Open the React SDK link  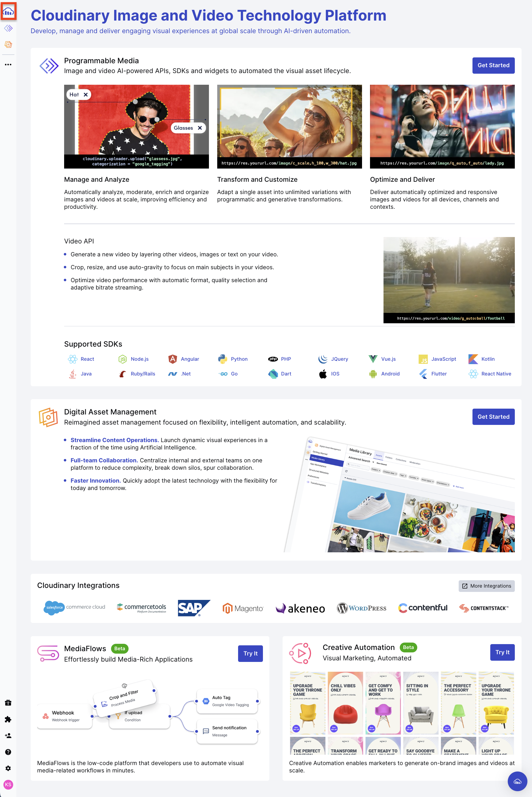tap(87, 359)
